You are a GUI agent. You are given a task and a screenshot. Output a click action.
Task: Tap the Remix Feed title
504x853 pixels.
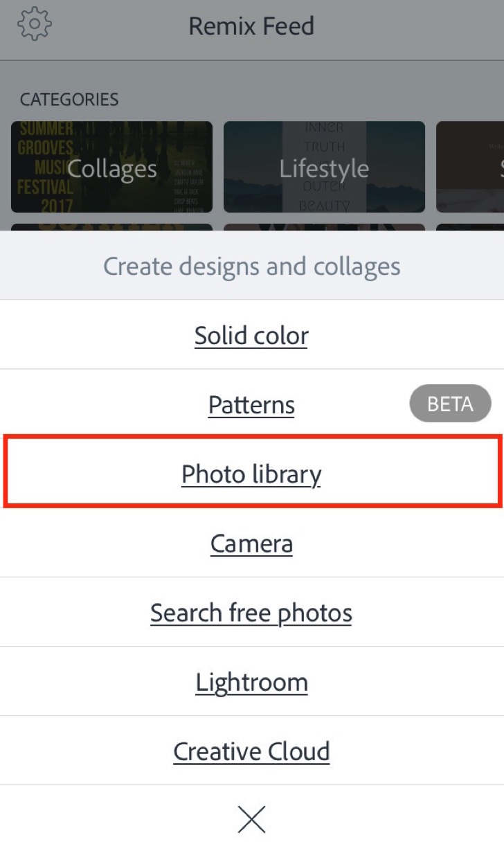point(251,26)
